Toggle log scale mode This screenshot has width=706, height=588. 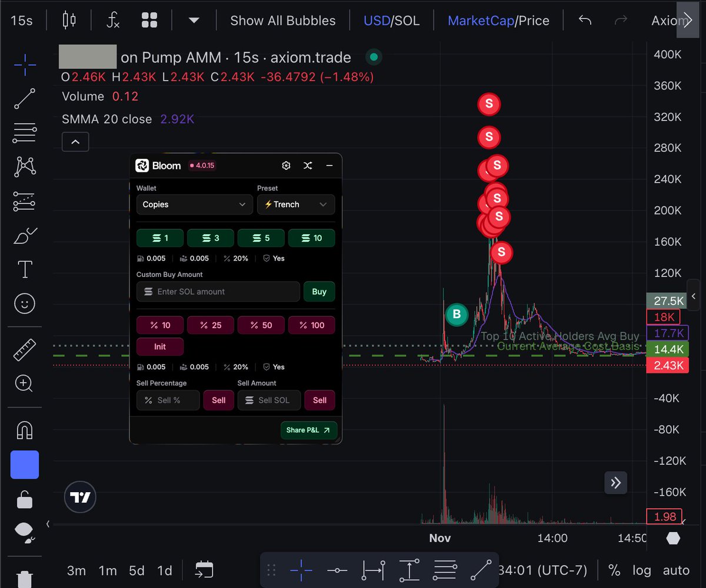[x=642, y=570]
